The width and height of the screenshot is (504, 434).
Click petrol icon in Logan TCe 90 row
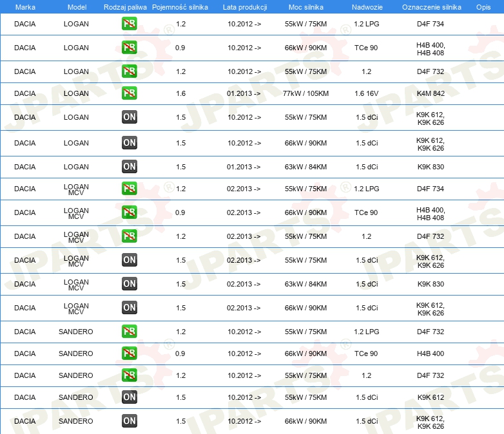click(x=129, y=48)
